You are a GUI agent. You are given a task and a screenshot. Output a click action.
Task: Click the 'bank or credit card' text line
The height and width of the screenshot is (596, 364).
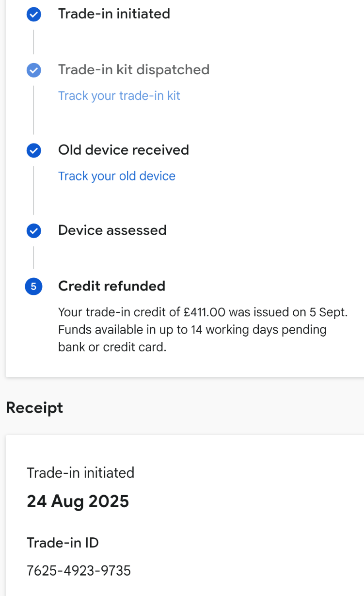(112, 347)
